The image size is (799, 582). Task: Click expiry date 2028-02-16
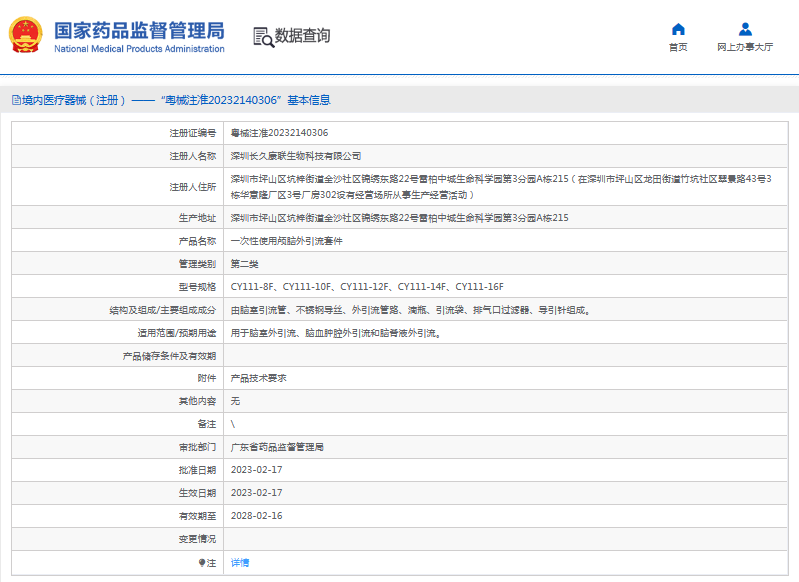pyautogui.click(x=256, y=516)
